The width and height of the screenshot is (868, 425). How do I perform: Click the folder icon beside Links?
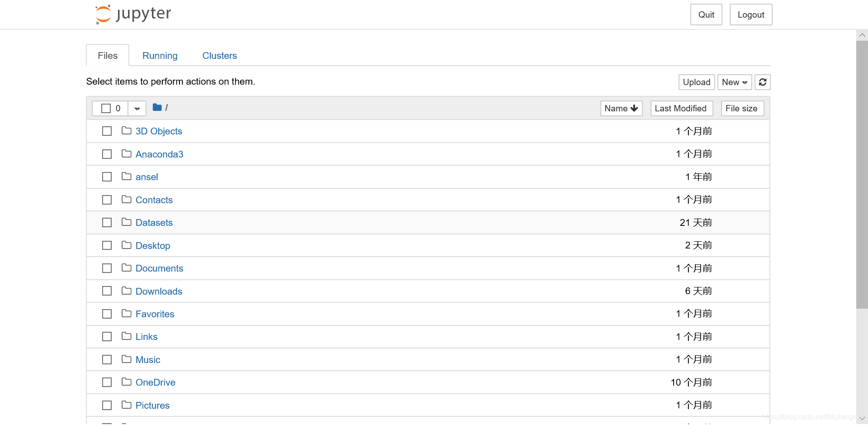pyautogui.click(x=127, y=336)
